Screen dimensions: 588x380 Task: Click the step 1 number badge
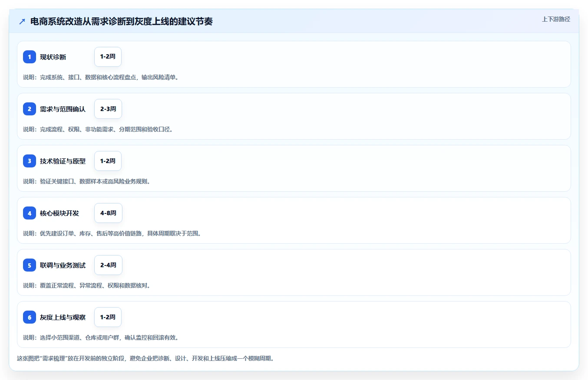[x=30, y=57]
